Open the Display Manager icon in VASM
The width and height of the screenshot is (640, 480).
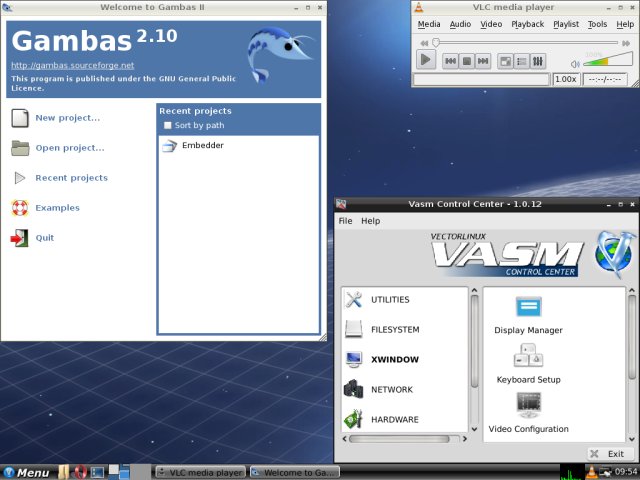coord(528,308)
